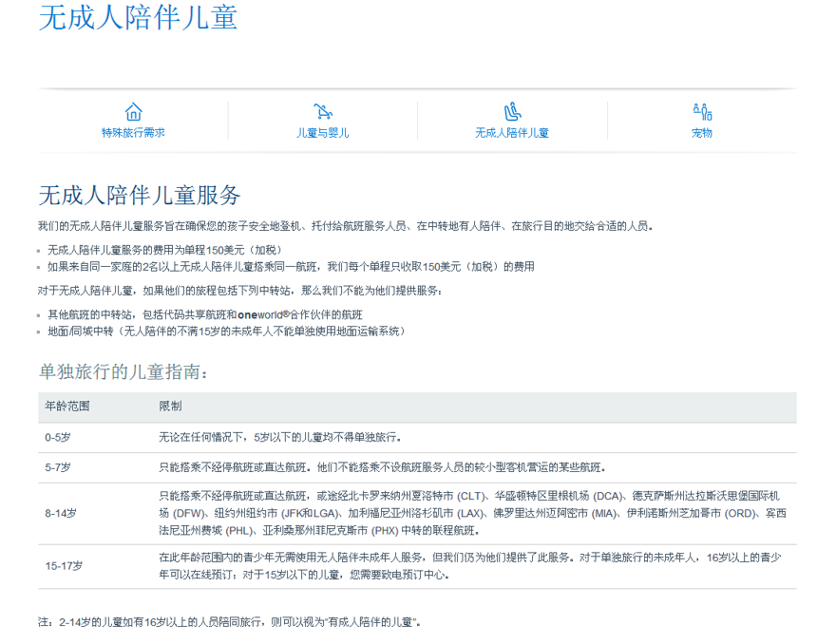Click the stroller icon above 儿童与婴儿

tap(323, 111)
